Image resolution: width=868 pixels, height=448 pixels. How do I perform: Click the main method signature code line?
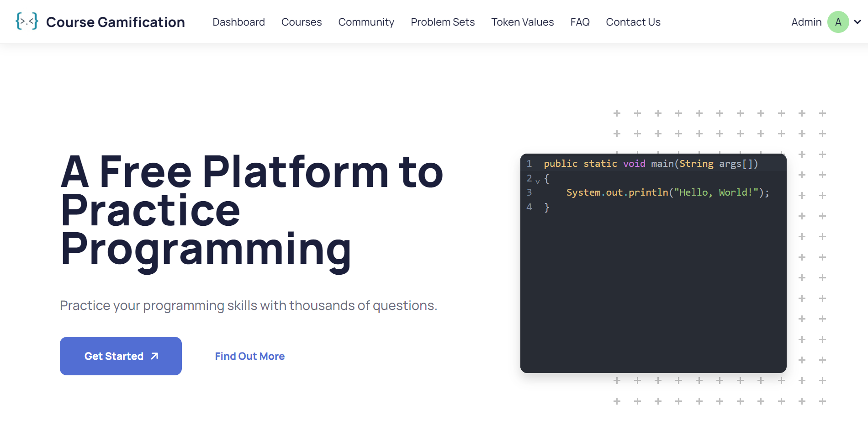650,164
